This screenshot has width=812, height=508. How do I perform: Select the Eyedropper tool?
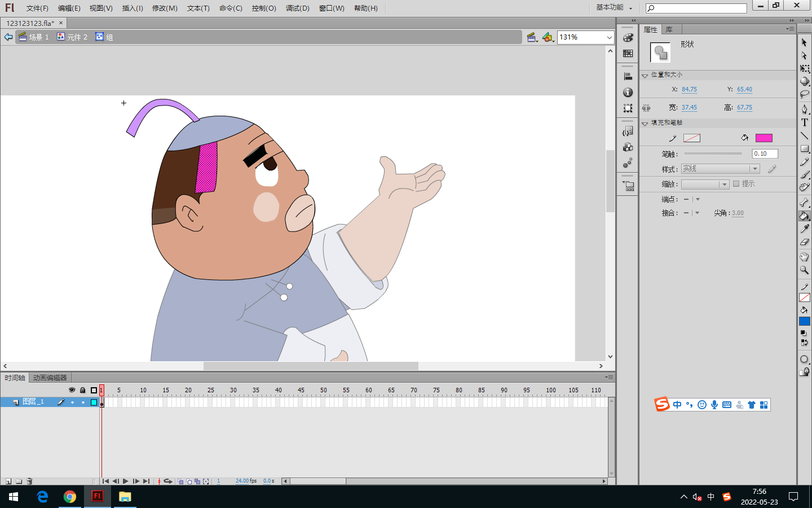pos(805,229)
